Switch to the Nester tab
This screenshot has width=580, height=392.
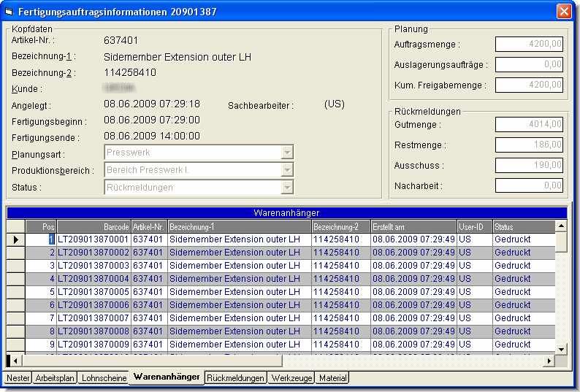tap(18, 378)
